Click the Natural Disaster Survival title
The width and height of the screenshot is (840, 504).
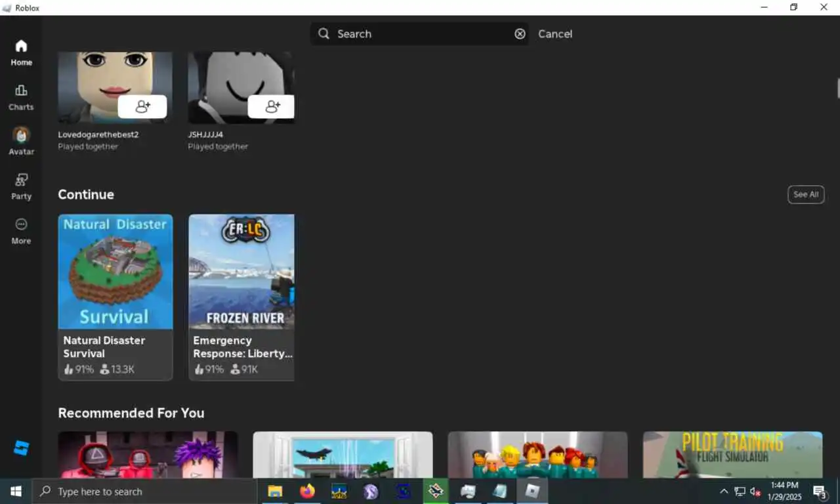(x=104, y=346)
